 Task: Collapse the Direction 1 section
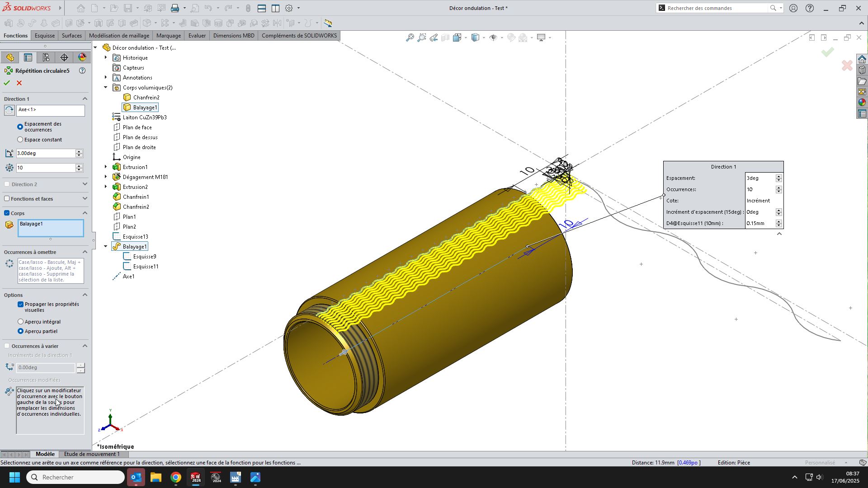pyautogui.click(x=85, y=99)
